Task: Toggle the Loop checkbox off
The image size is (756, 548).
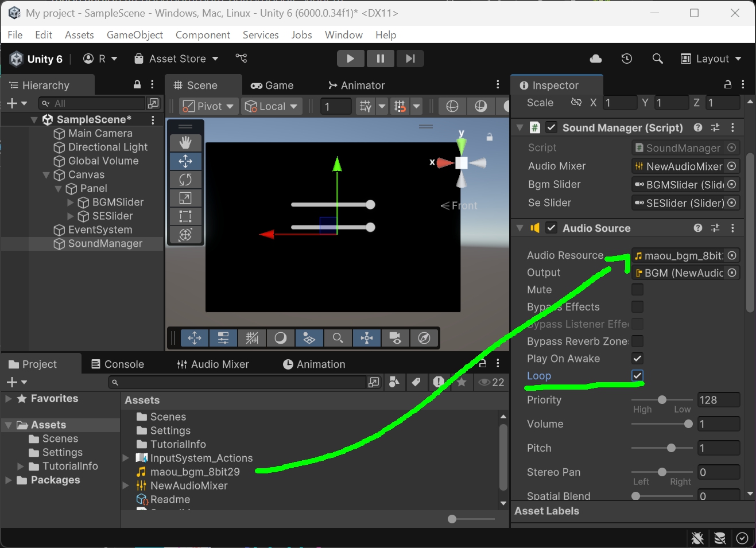Action: click(637, 376)
